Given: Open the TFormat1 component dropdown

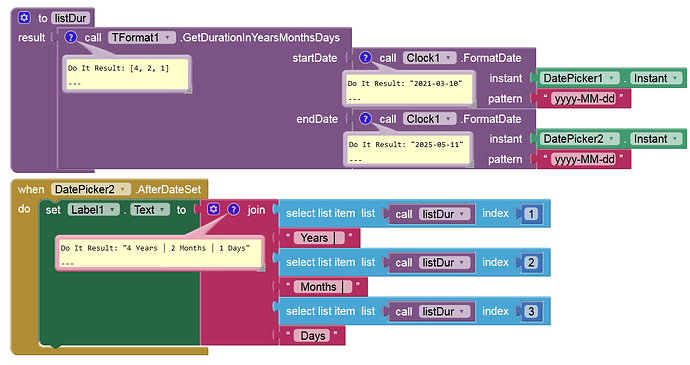Looking at the screenshot, I should 167,37.
